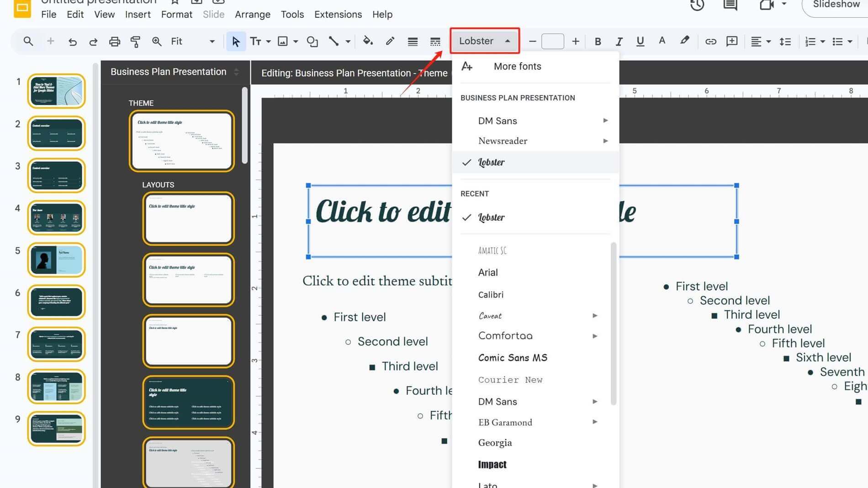The width and height of the screenshot is (868, 488).
Task: Open the line tool dropdown arrow
Action: [x=348, y=42]
